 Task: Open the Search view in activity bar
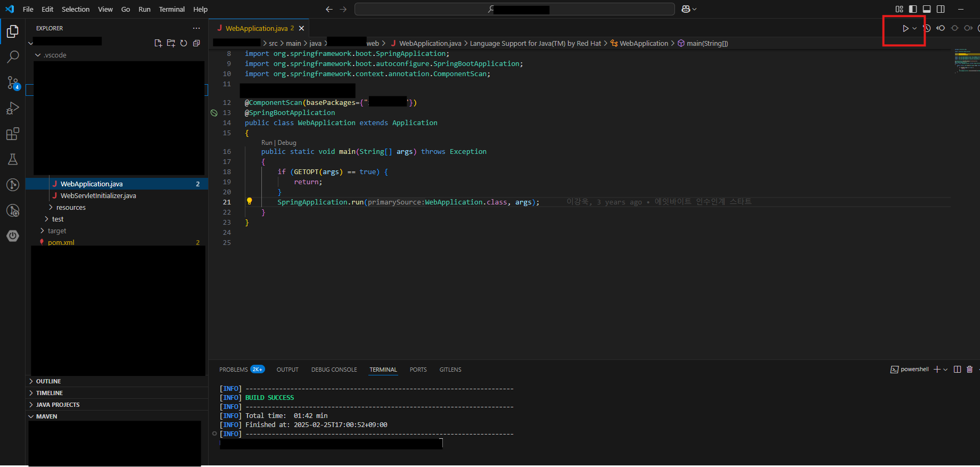[13, 56]
